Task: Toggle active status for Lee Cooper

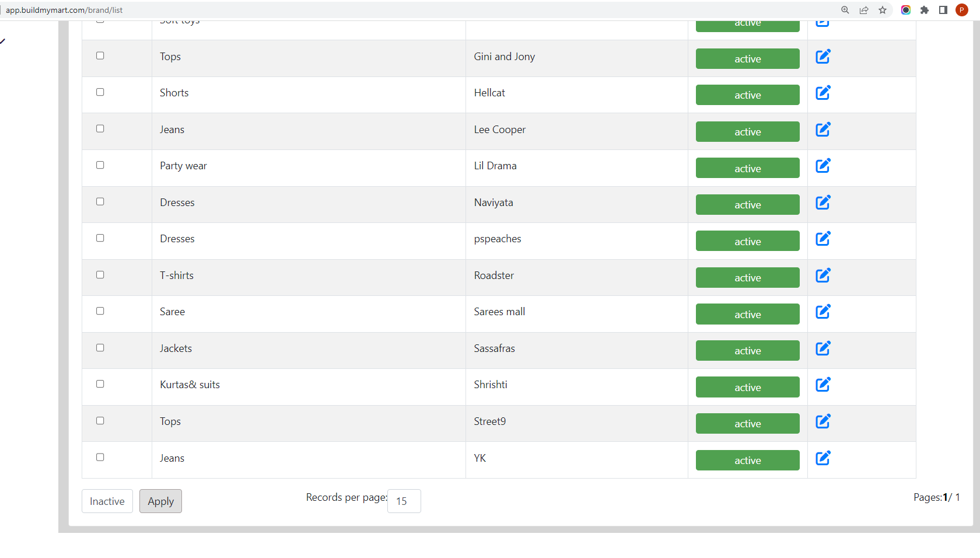Action: coord(748,131)
